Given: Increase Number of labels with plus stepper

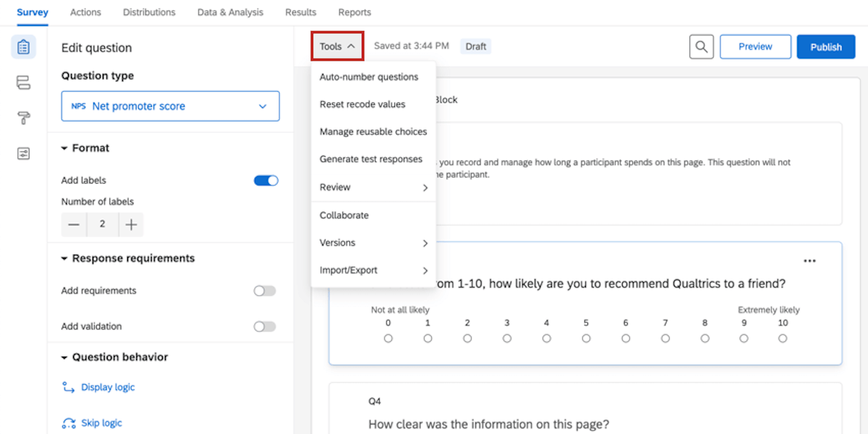Looking at the screenshot, I should coord(131,225).
